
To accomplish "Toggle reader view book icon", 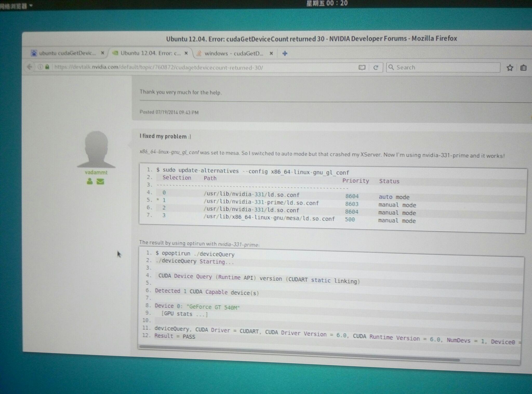I will pyautogui.click(x=362, y=67).
